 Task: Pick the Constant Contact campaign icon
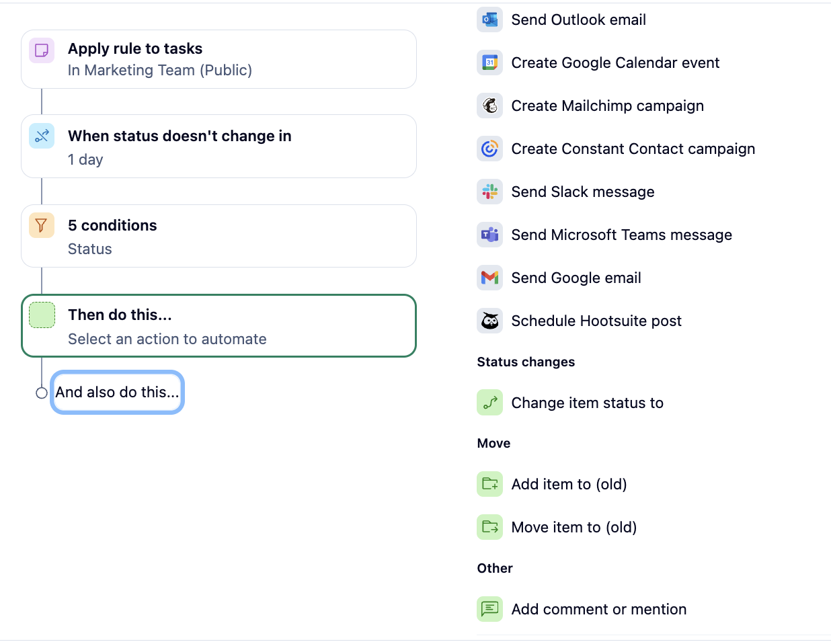pos(490,149)
